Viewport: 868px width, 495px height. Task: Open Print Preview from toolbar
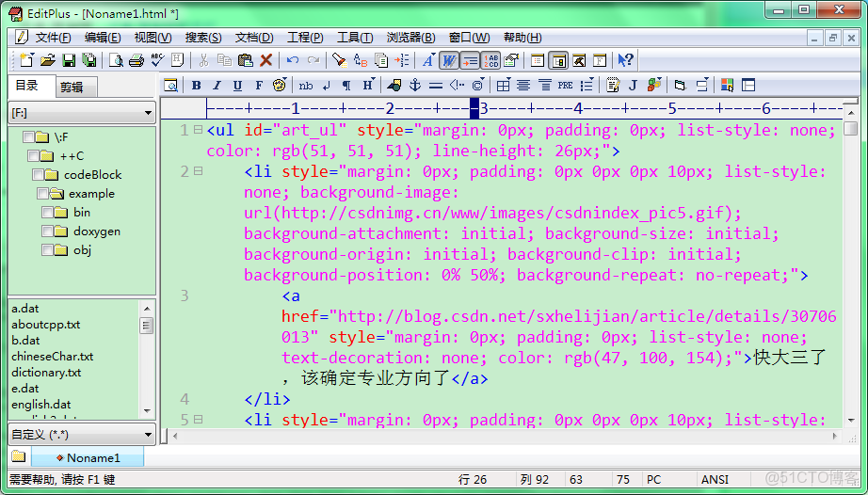click(x=116, y=59)
